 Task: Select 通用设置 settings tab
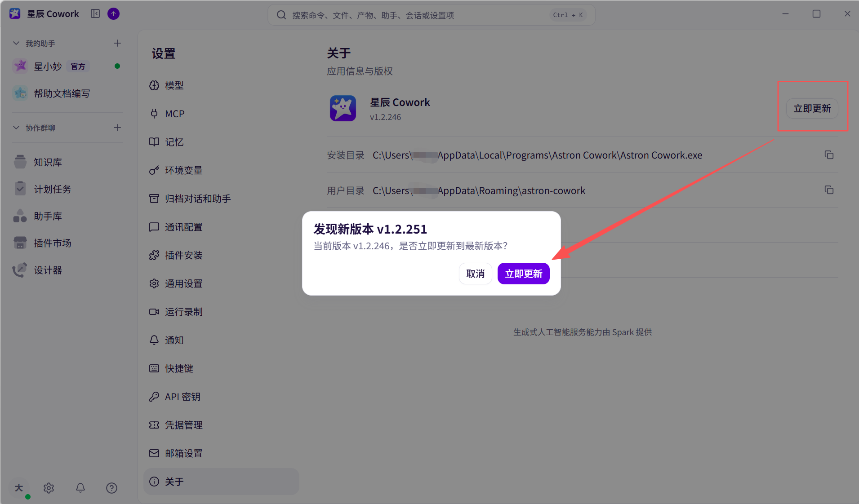(x=221, y=283)
